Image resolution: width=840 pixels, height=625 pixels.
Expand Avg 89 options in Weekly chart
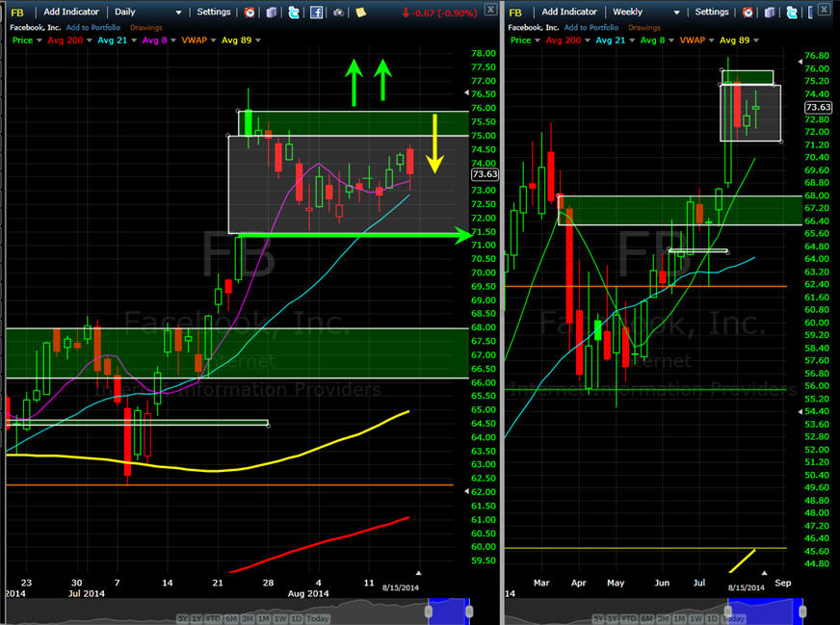click(x=756, y=40)
